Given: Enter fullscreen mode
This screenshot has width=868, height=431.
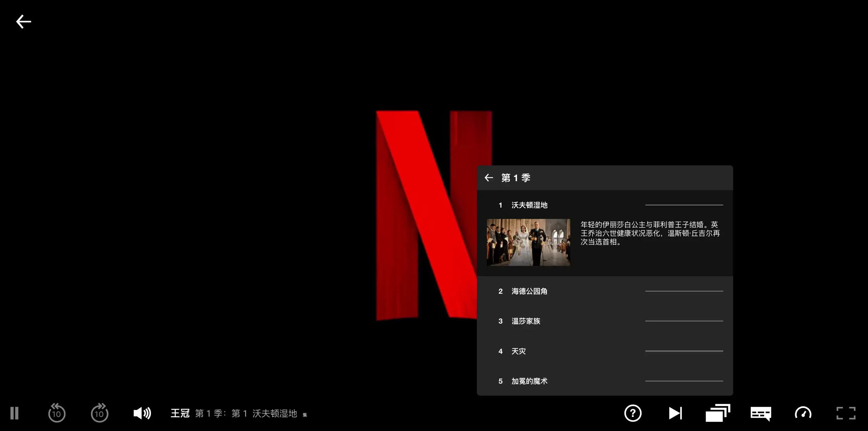Looking at the screenshot, I should click(846, 413).
